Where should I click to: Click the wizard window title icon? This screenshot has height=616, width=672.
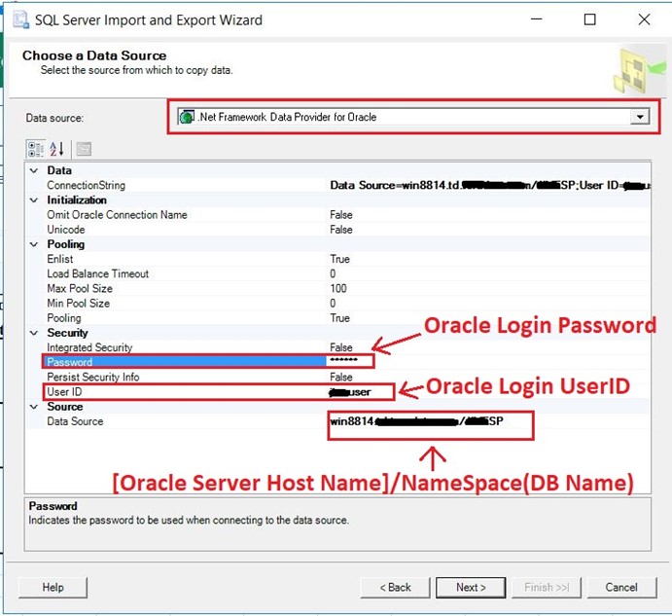21,20
